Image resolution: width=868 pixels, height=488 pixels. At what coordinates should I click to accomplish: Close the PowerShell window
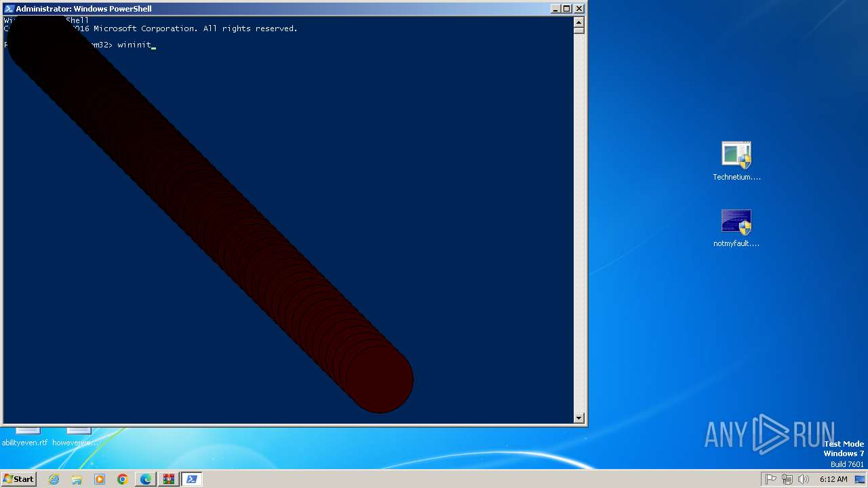point(578,9)
